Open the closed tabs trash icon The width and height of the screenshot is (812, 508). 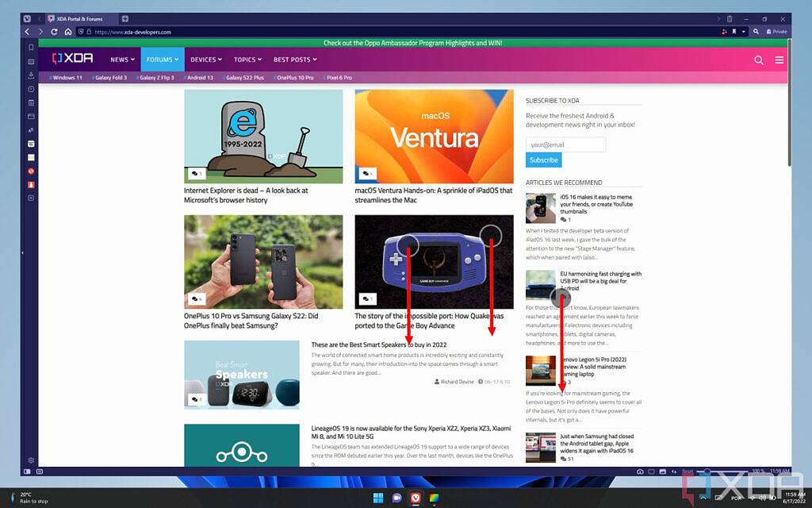[x=729, y=18]
